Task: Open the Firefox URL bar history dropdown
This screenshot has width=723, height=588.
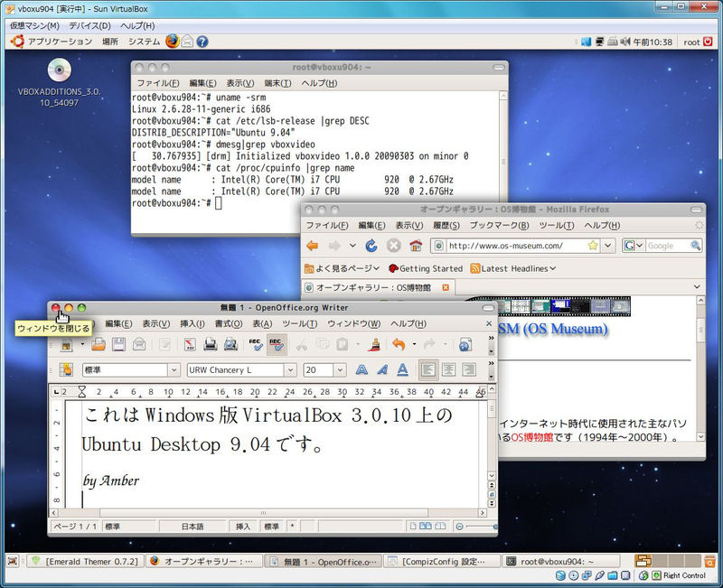Action: pos(608,246)
